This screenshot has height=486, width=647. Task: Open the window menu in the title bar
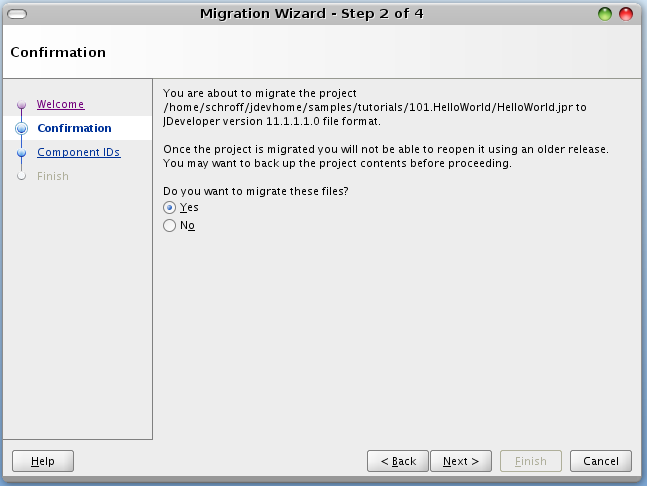pyautogui.click(x=17, y=14)
